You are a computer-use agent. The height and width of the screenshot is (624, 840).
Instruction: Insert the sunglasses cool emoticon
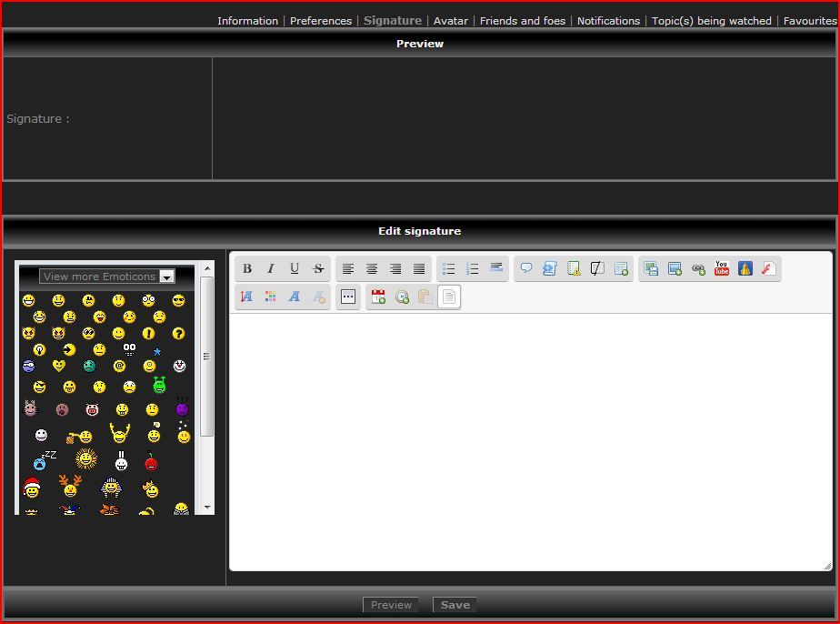click(178, 301)
